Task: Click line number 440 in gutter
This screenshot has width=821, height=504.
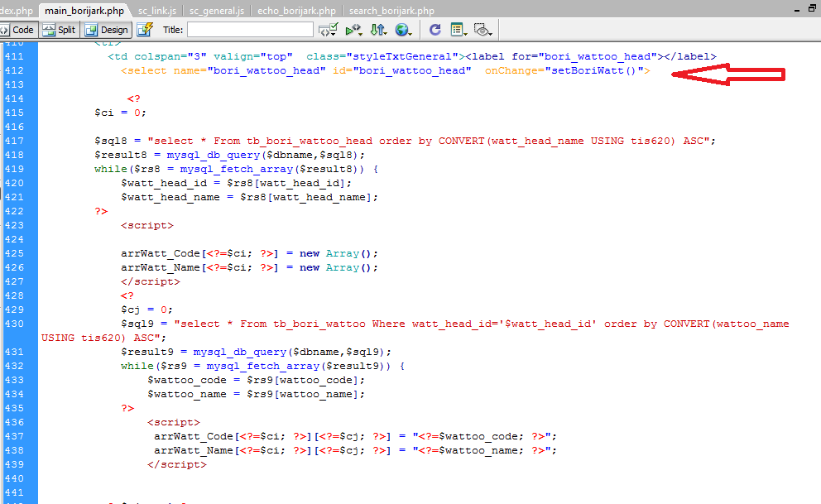Action: click(x=14, y=479)
